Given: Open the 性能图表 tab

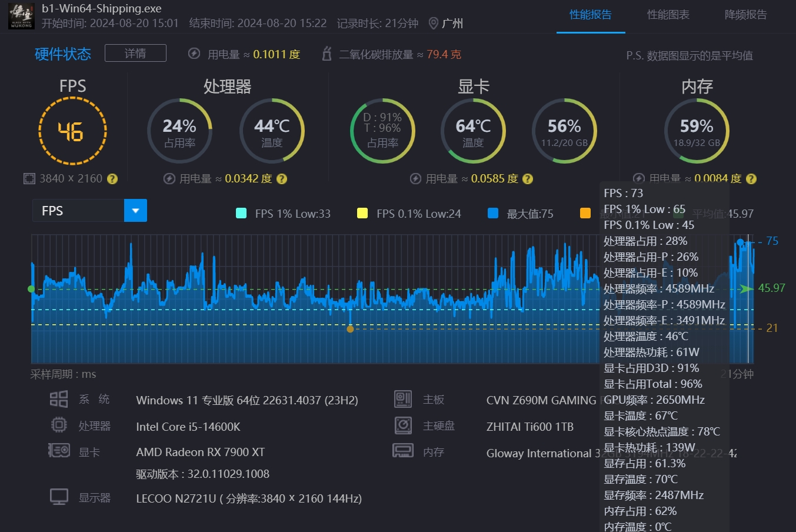Looking at the screenshot, I should 668,15.
